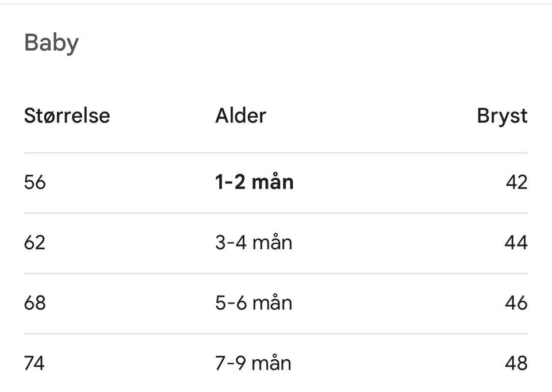The height and width of the screenshot is (392, 552).
Task: Click the 3-4 mån age cell
Action: pyautogui.click(x=254, y=242)
